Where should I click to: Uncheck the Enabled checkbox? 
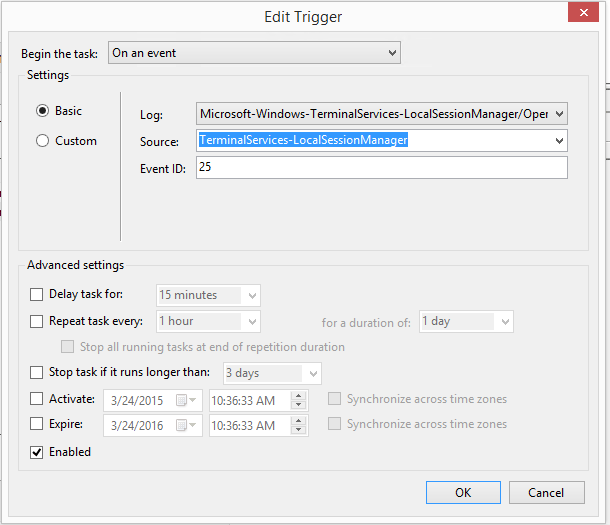click(x=37, y=452)
